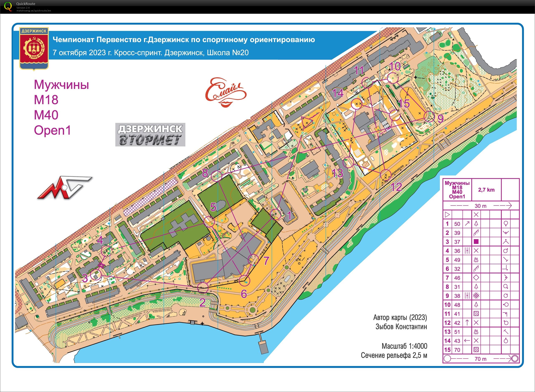Click control code 42 in description row 12
Screen dimensions: 535x392
(457, 323)
